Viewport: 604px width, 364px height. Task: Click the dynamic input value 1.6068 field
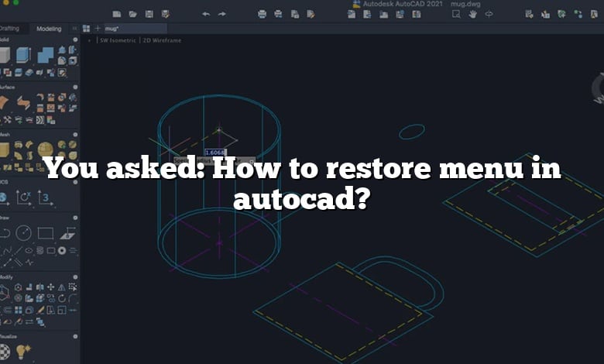tap(214, 153)
